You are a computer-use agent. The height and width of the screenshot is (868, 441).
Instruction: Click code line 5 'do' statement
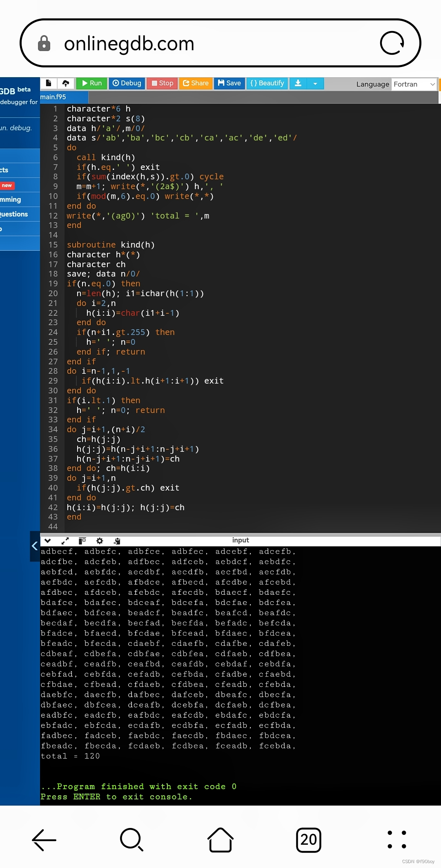71,147
